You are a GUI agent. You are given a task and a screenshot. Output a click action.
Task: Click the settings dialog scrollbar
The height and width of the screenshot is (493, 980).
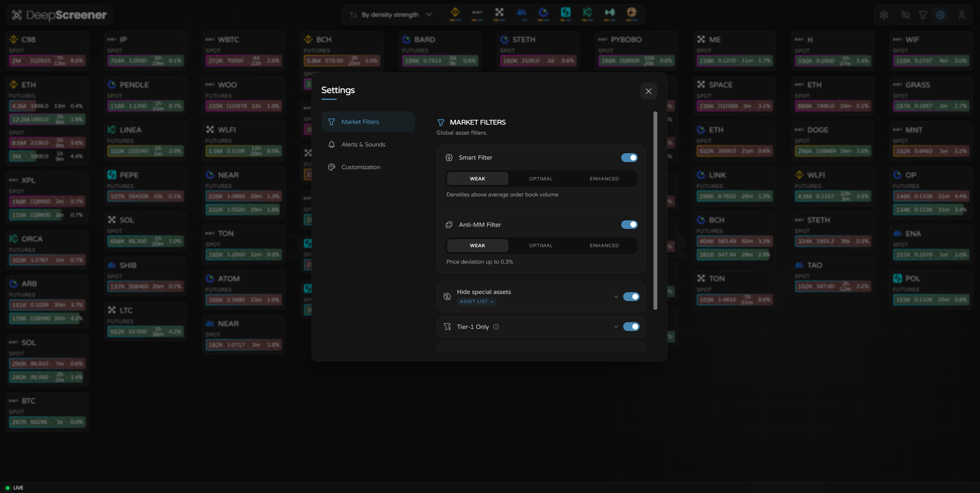coord(655,211)
